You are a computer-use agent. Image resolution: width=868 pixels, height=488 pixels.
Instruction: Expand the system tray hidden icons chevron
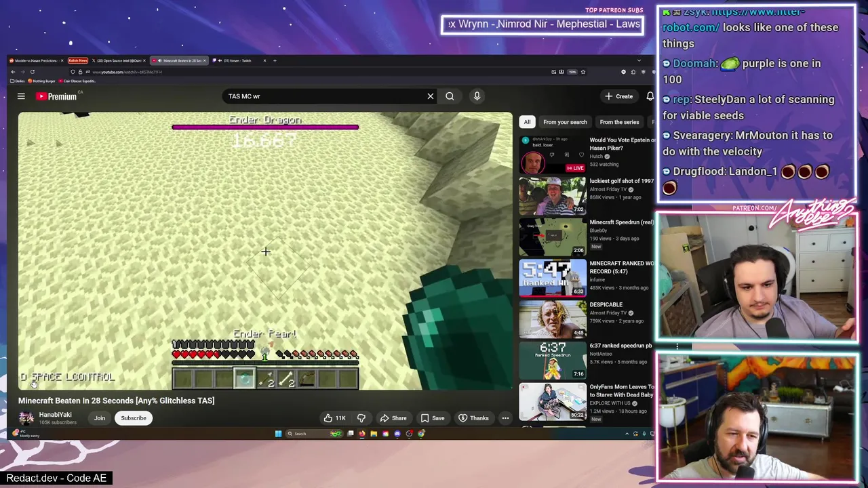[x=627, y=434]
